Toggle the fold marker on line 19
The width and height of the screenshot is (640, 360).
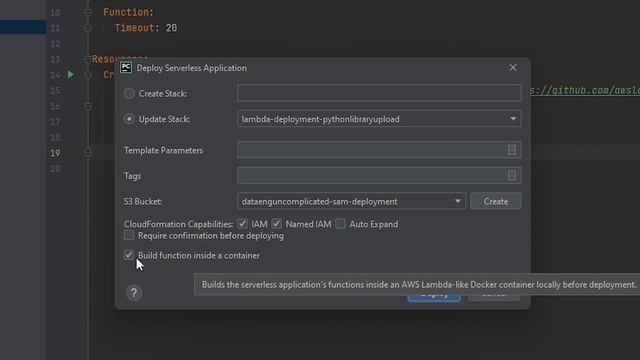tap(88, 153)
